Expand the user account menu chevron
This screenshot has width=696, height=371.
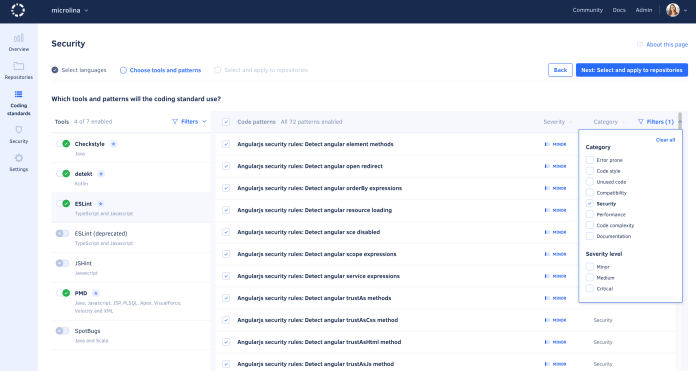pos(685,10)
